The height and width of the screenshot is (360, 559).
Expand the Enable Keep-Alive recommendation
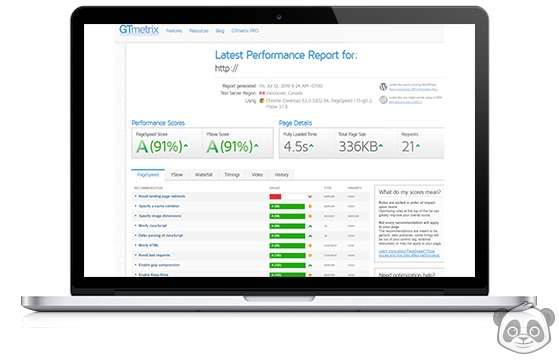coord(152,274)
